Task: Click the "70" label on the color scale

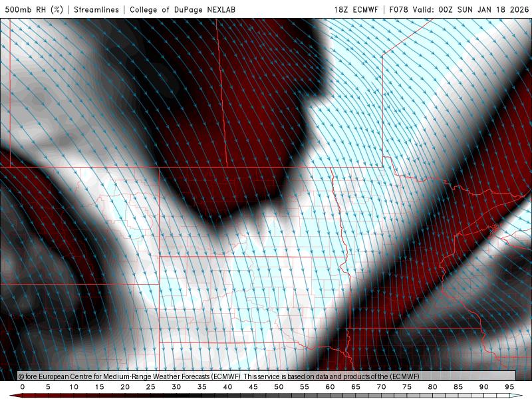Action: 381,387
